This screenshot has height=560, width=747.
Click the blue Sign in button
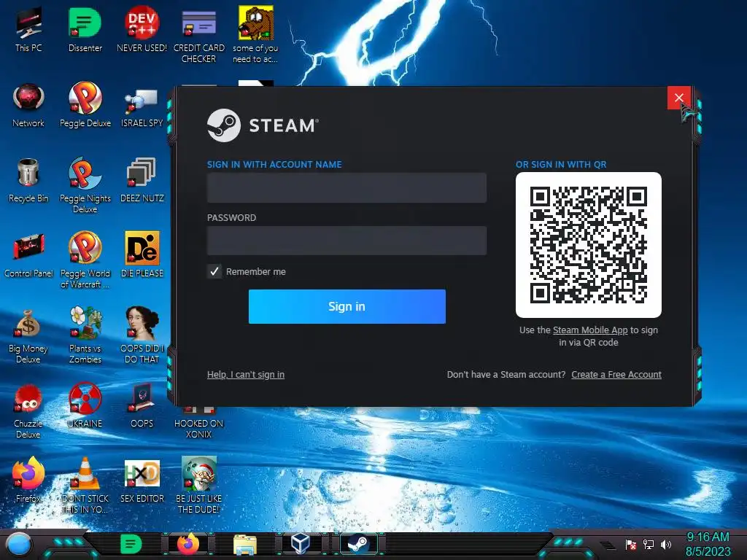pos(347,306)
